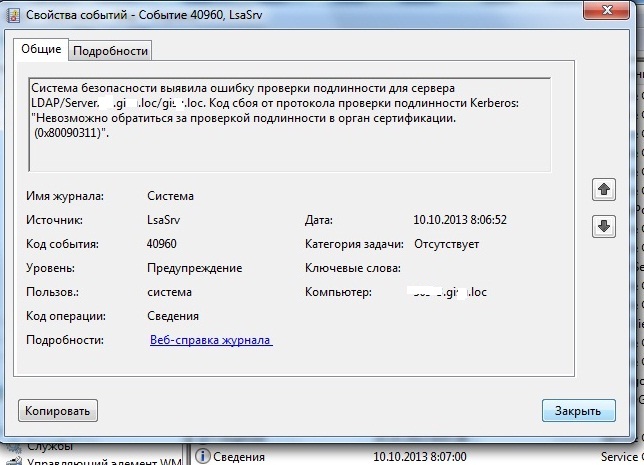Click the info icon in background event row
Screen dimensions: 644x465
pyautogui.click(x=202, y=456)
